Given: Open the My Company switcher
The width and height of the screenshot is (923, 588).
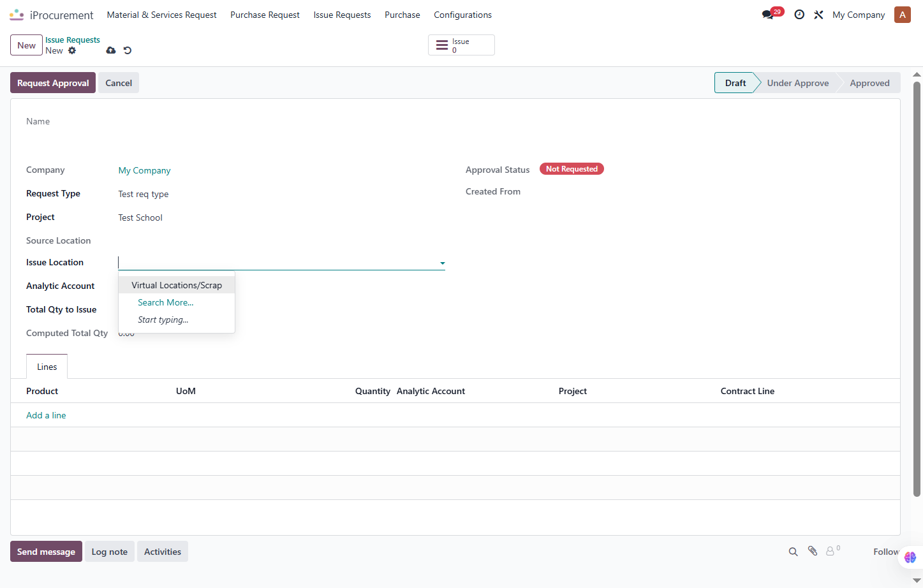Looking at the screenshot, I should pyautogui.click(x=859, y=15).
